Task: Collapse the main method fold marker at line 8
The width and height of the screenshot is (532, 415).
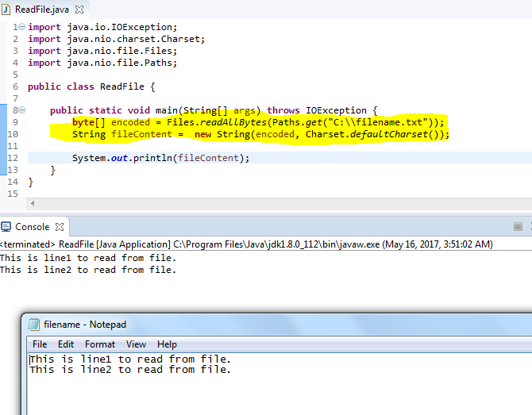Action: coord(21,110)
